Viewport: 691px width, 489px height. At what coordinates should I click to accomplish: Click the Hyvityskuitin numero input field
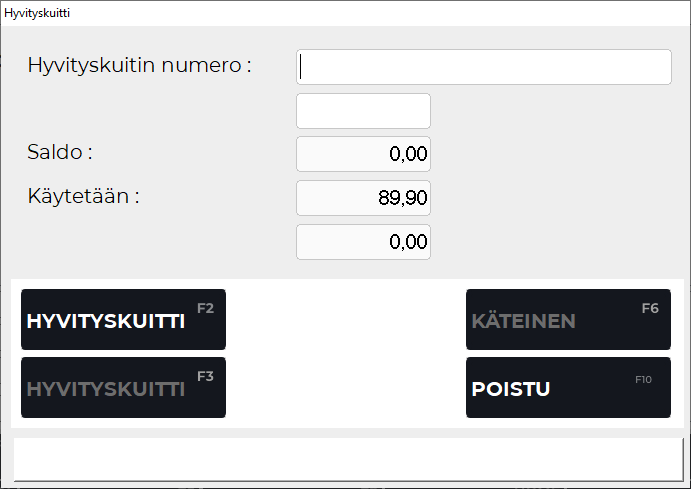click(x=484, y=67)
